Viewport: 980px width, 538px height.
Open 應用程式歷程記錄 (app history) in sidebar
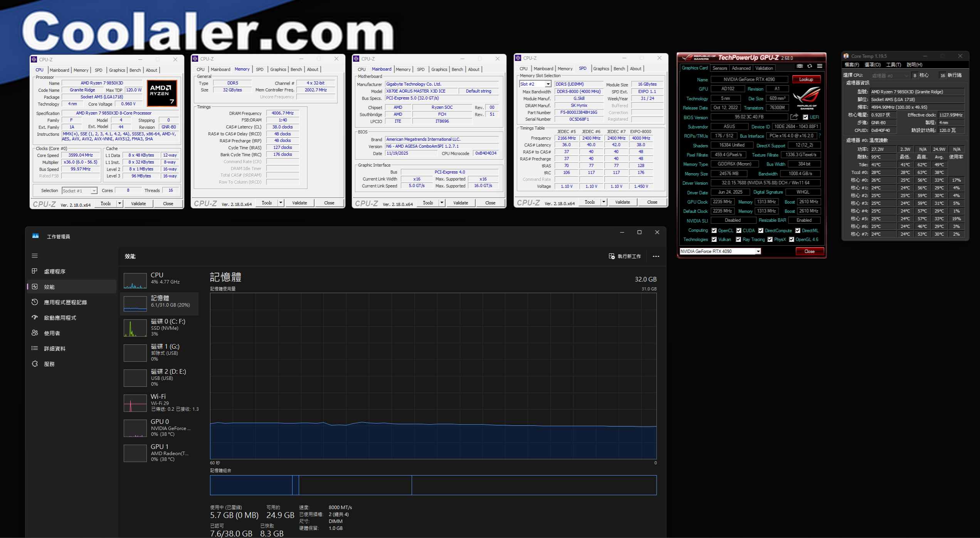(x=65, y=302)
